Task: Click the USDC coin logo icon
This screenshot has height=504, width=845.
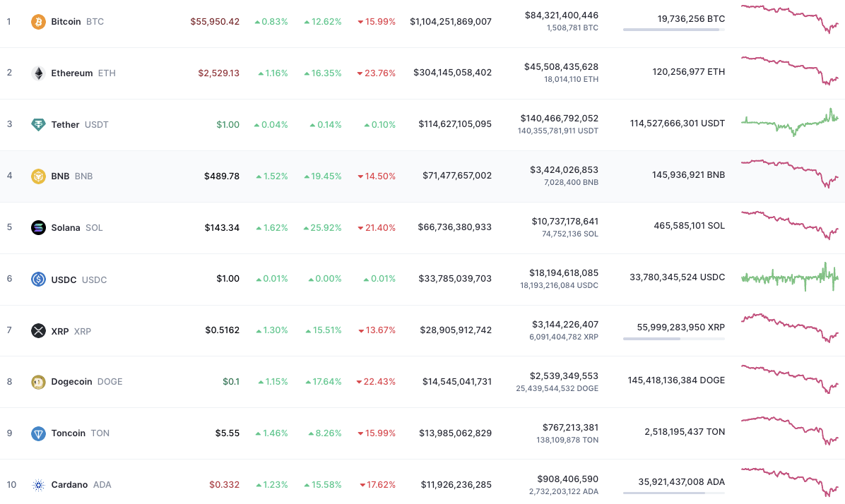Action: (38, 280)
